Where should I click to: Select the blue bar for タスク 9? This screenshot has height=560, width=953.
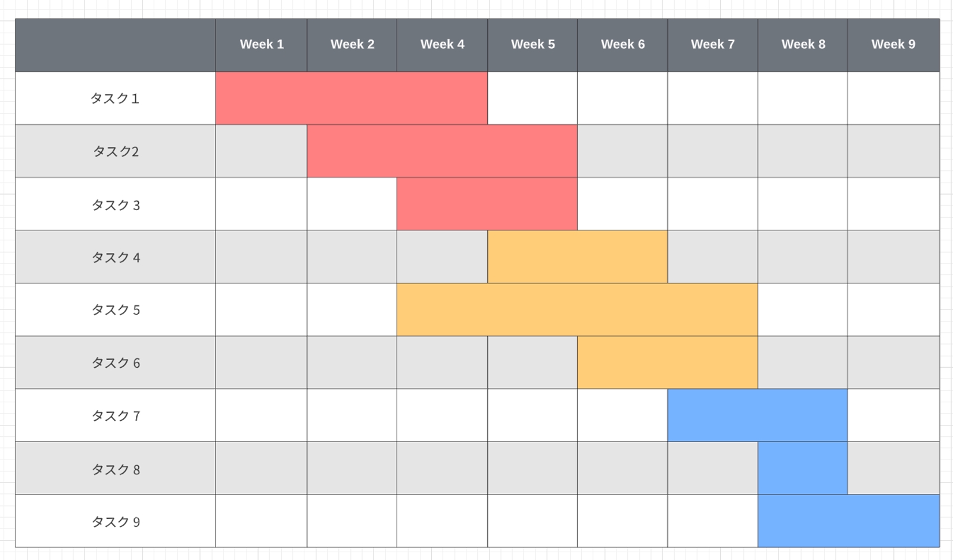click(849, 521)
